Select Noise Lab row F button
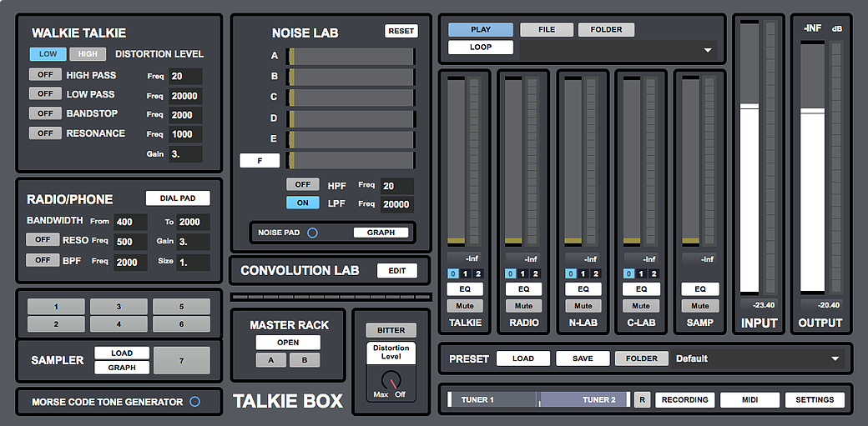The image size is (868, 426). 259,161
